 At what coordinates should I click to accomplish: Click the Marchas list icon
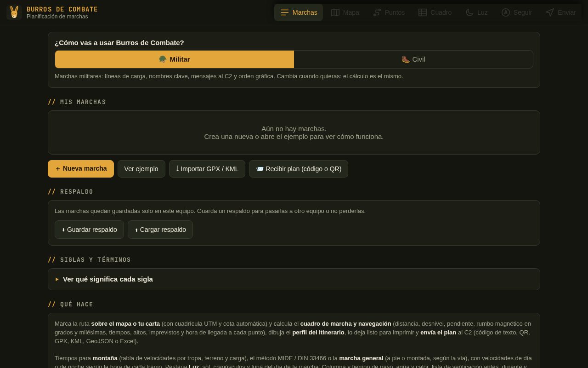point(285,12)
